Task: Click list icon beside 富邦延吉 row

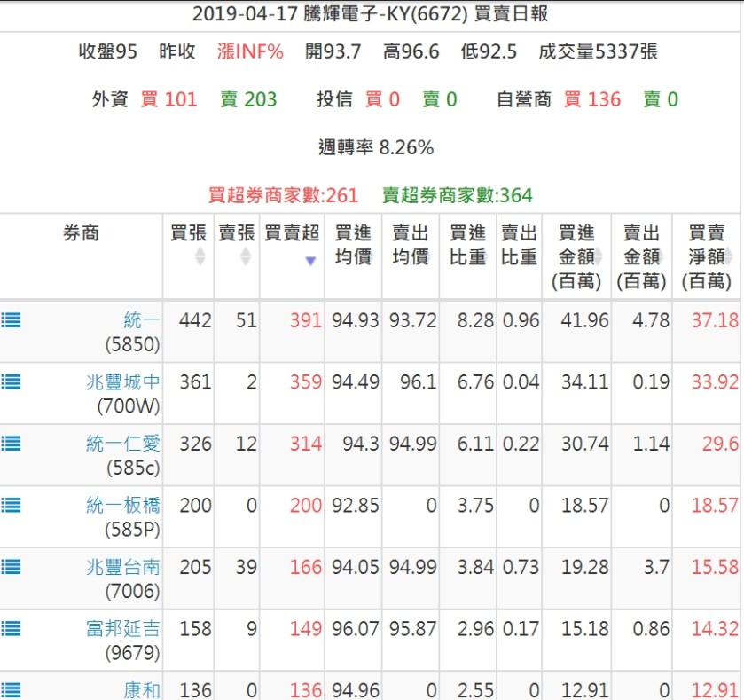Action: [x=11, y=629]
